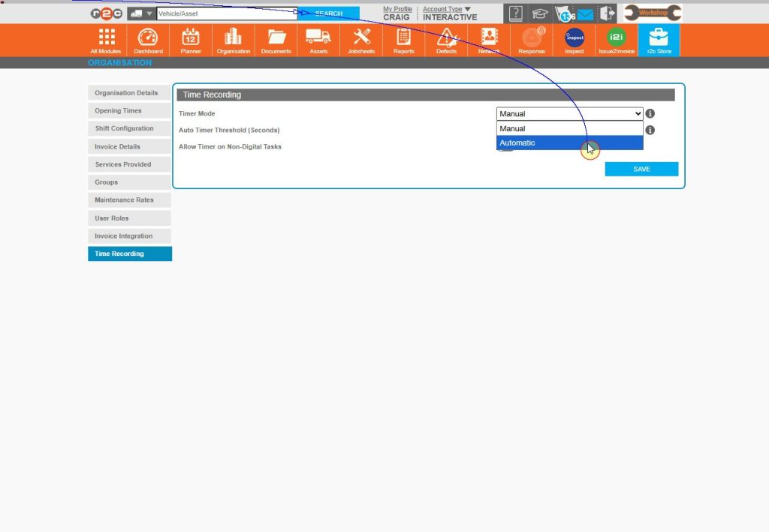This screenshot has height=532, width=769.
Task: Open the r2c Store briefcase
Action: (659, 41)
